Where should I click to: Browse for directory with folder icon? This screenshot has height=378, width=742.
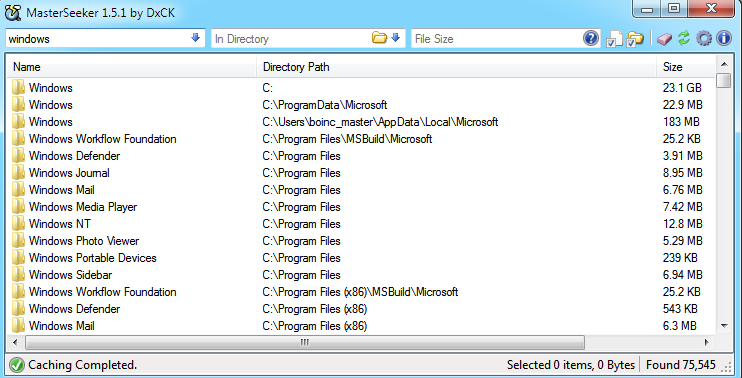(x=379, y=38)
